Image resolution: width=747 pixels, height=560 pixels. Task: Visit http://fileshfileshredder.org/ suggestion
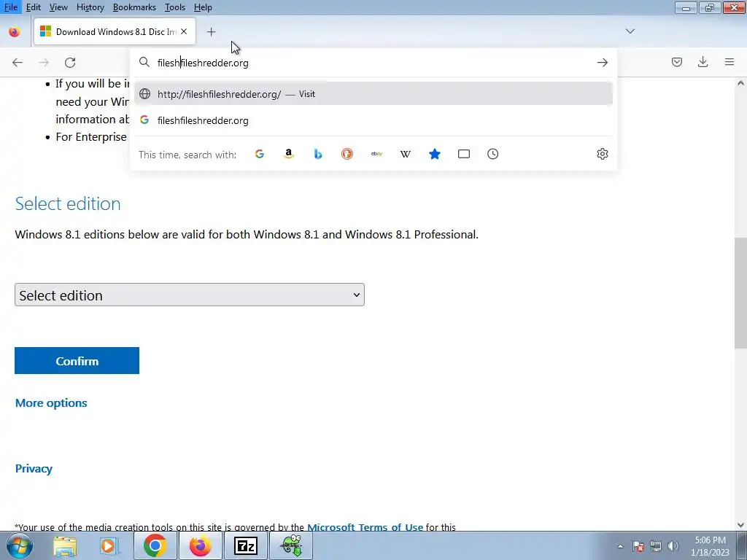373,94
